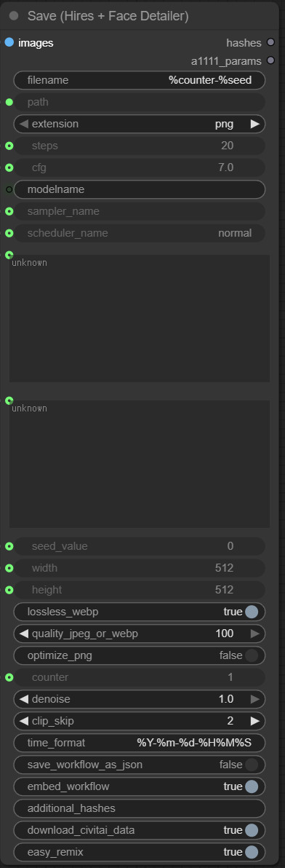Click the node collapse dot beside title
The height and width of the screenshot is (868, 285).
pos(15,16)
